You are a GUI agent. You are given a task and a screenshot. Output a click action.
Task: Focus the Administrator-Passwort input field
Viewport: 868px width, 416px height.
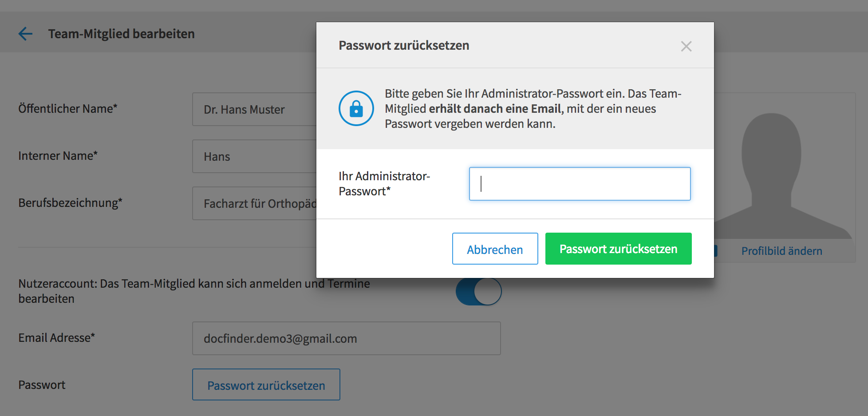(580, 184)
